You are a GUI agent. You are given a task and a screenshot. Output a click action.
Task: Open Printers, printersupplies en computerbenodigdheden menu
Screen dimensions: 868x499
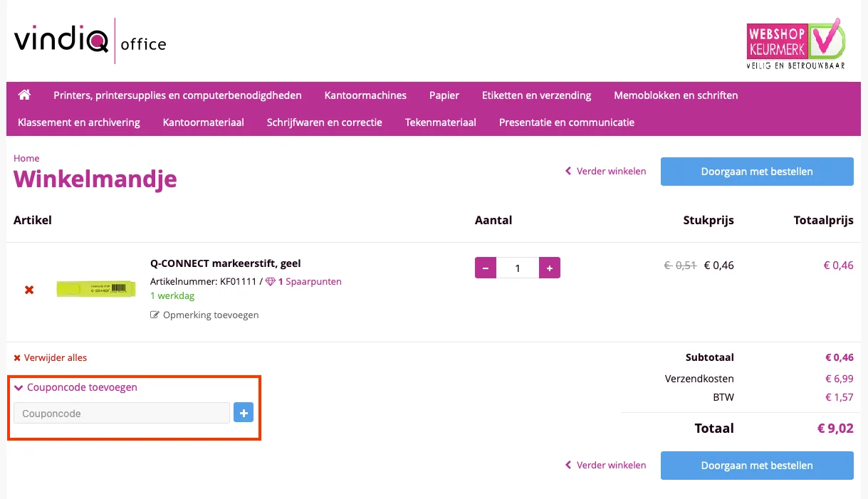(x=177, y=95)
